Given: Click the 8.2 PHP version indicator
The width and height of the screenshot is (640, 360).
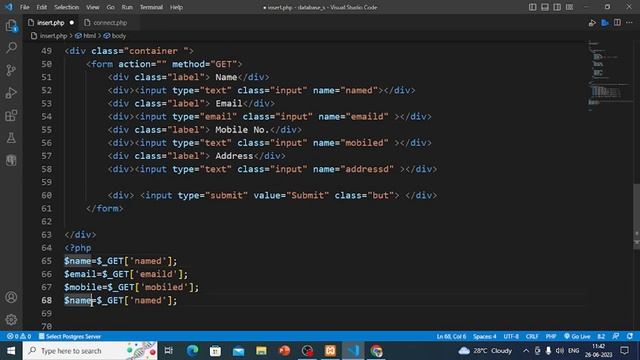Looking at the screenshot, I should (x=601, y=336).
